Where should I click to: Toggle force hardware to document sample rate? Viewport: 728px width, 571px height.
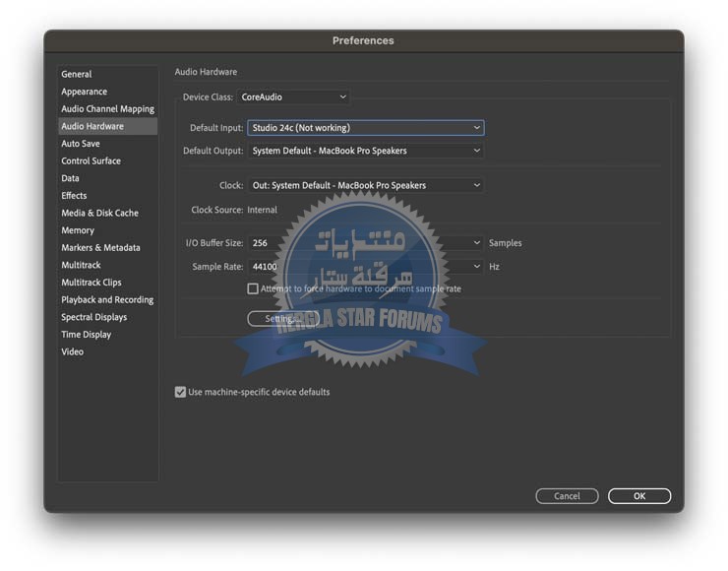[x=253, y=289]
